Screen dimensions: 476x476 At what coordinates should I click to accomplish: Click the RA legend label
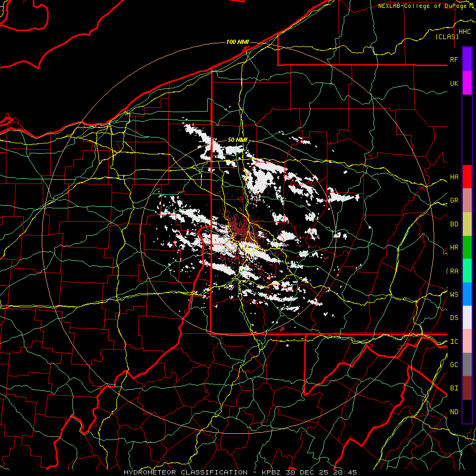pos(454,271)
